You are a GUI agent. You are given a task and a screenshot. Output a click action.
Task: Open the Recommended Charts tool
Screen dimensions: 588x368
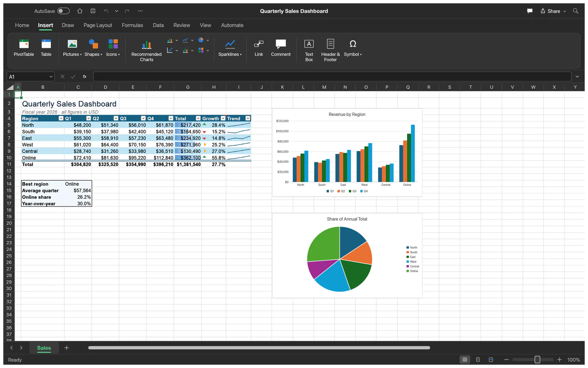click(x=146, y=50)
